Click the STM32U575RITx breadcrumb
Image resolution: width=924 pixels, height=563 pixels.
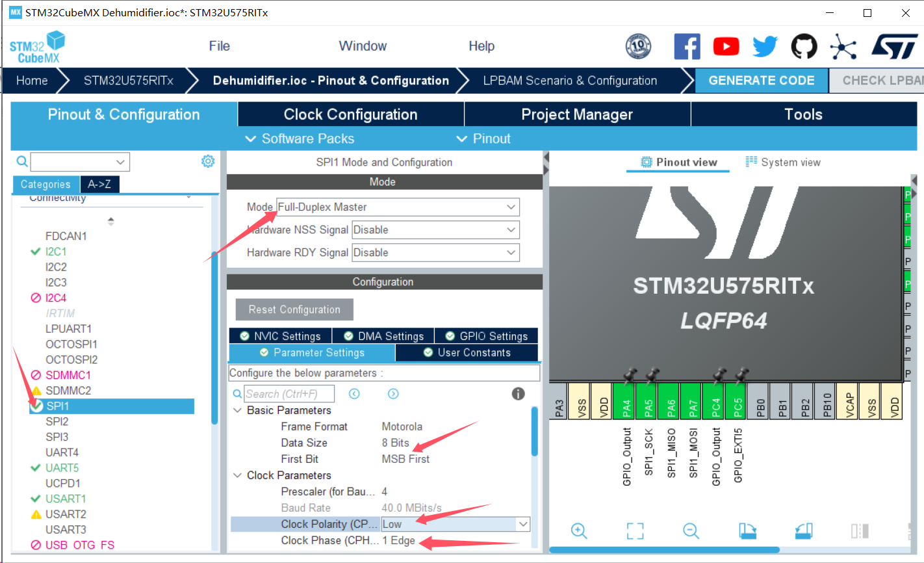click(x=129, y=81)
